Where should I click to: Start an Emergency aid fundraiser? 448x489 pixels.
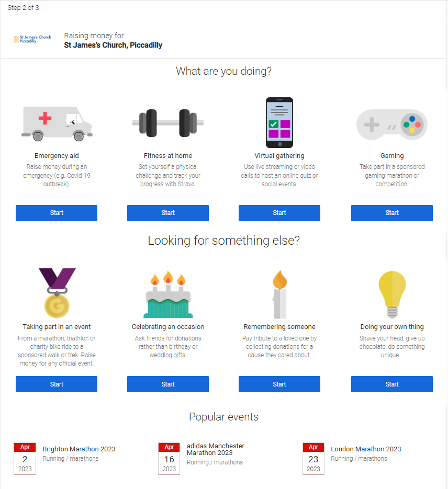click(x=57, y=213)
